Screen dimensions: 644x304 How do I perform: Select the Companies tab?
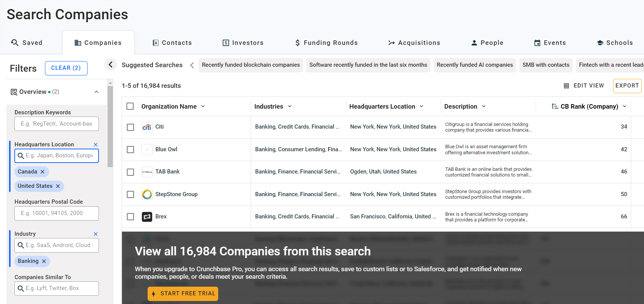(x=98, y=43)
